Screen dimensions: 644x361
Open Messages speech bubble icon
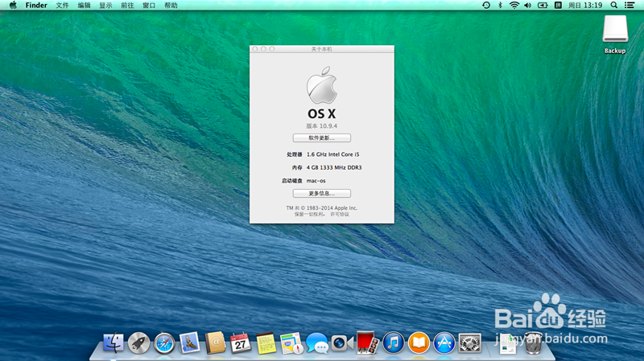tap(317, 343)
